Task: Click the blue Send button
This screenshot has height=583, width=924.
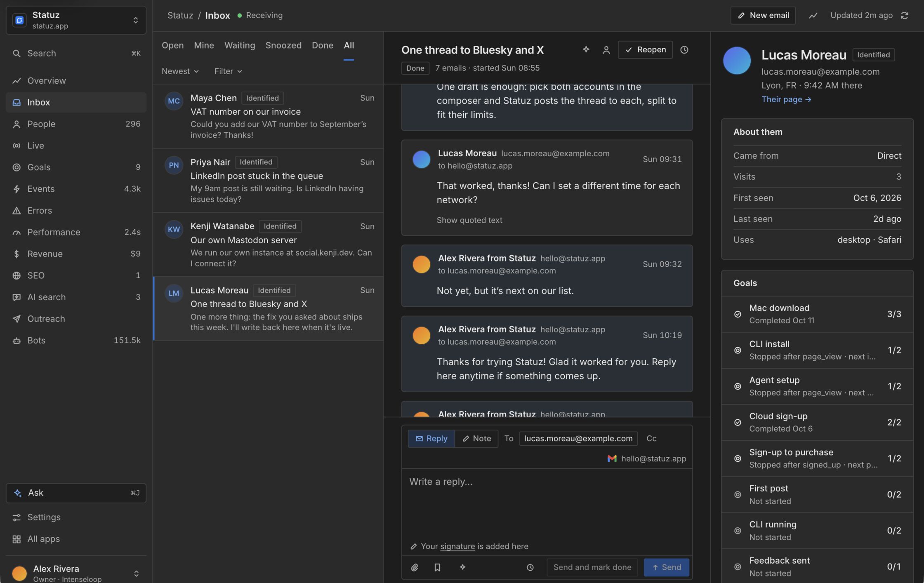Action: 667,567
